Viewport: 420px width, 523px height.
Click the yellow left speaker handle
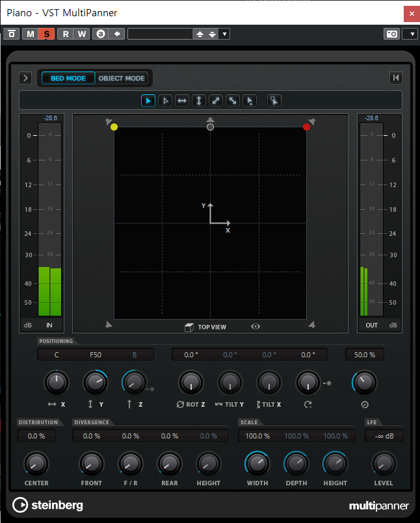pyautogui.click(x=114, y=127)
